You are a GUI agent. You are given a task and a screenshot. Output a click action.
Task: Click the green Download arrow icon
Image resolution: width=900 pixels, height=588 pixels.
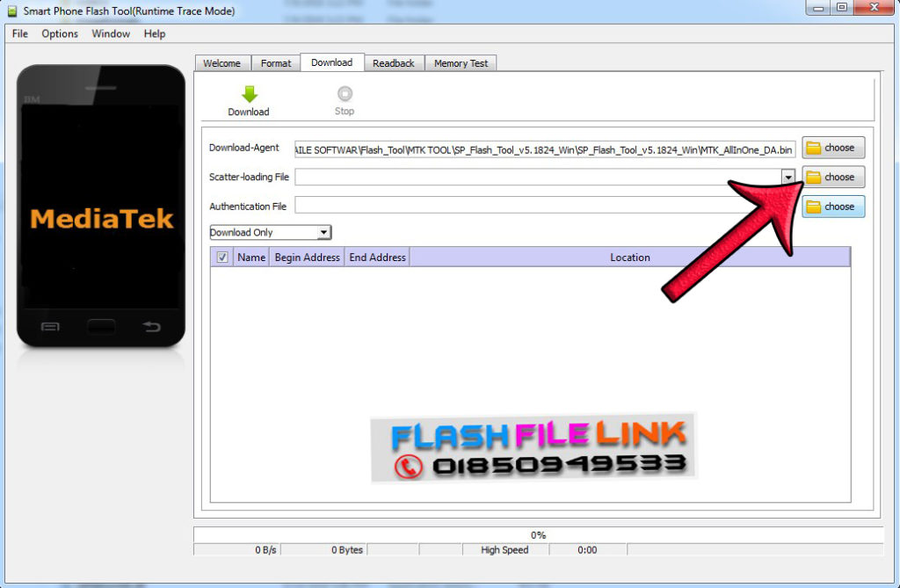tap(249, 93)
